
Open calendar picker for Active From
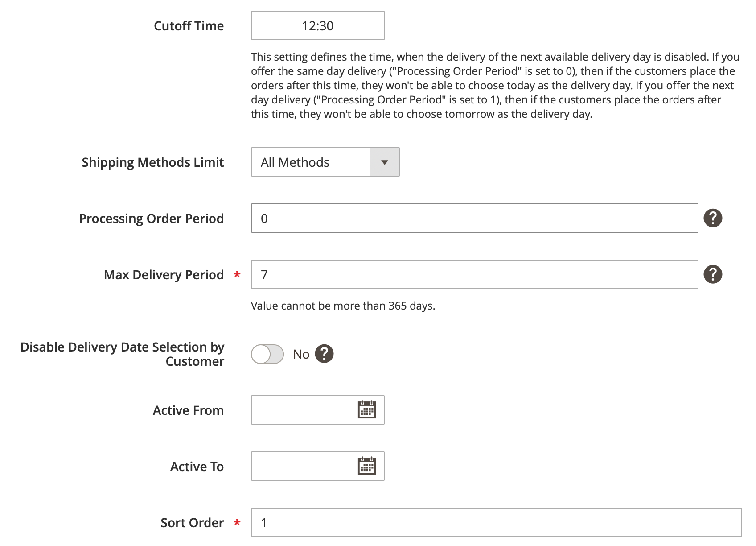367,409
